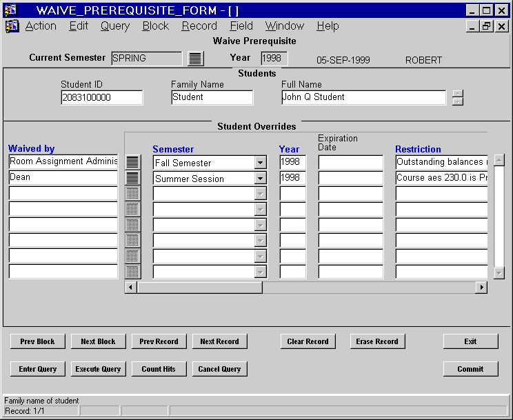
Task: Open the Record menu
Action: tap(199, 26)
